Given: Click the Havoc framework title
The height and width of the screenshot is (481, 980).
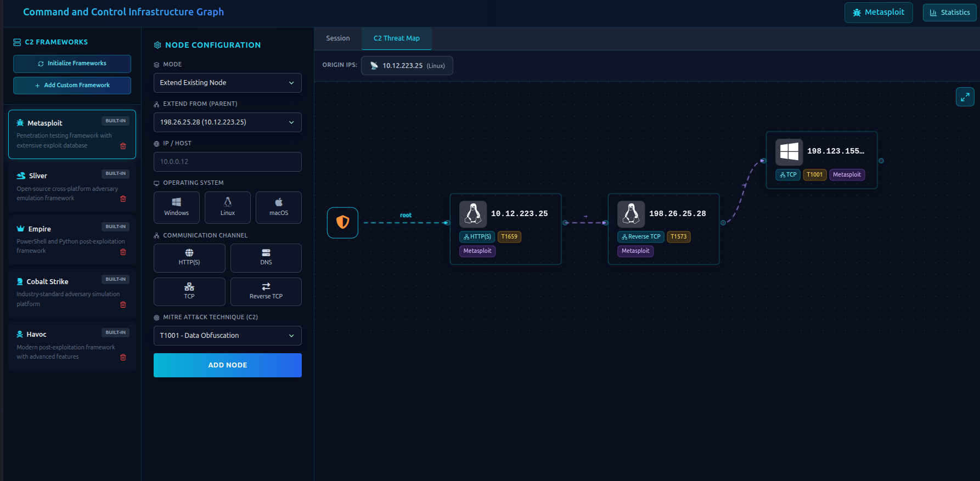Looking at the screenshot, I should (37, 335).
